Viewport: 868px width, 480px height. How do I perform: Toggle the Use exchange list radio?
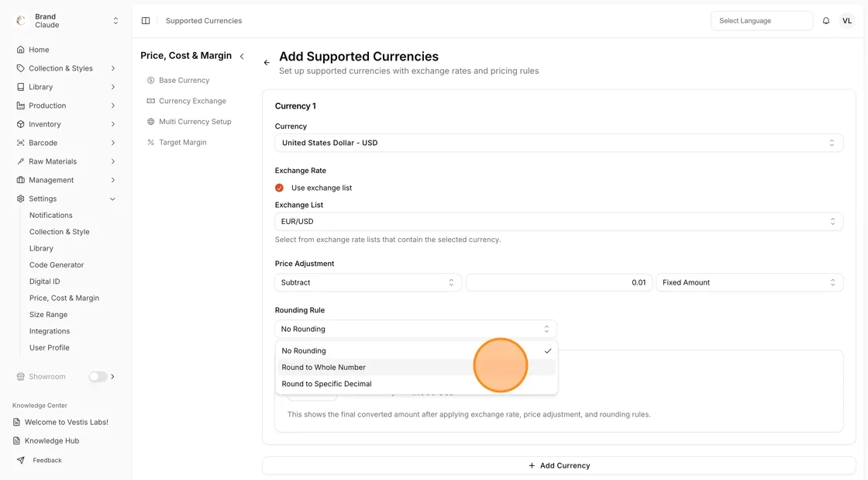279,188
